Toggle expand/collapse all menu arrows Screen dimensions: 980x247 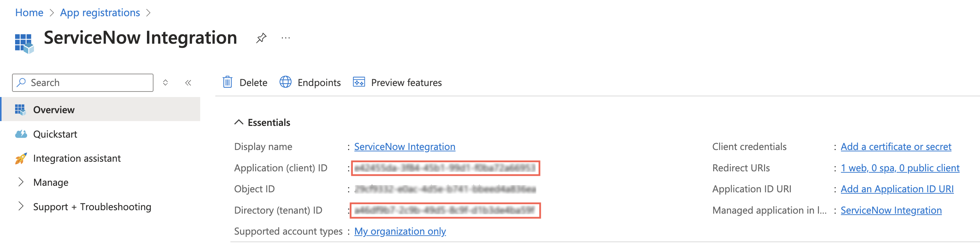(x=166, y=83)
